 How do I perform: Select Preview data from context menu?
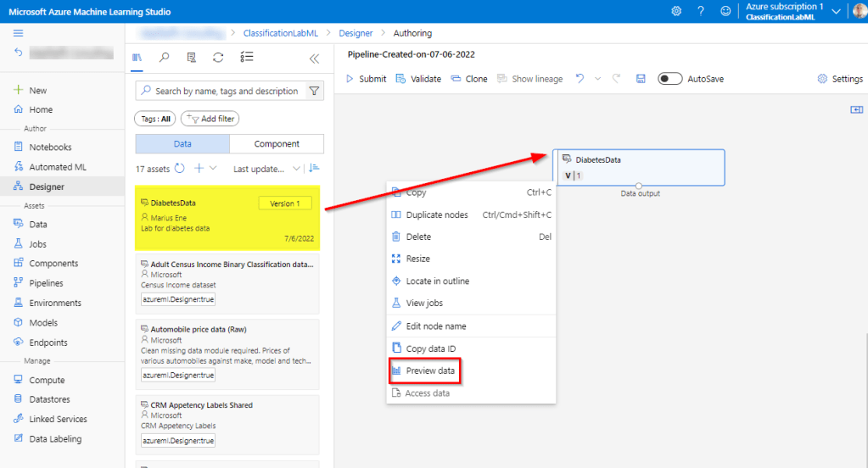(429, 371)
